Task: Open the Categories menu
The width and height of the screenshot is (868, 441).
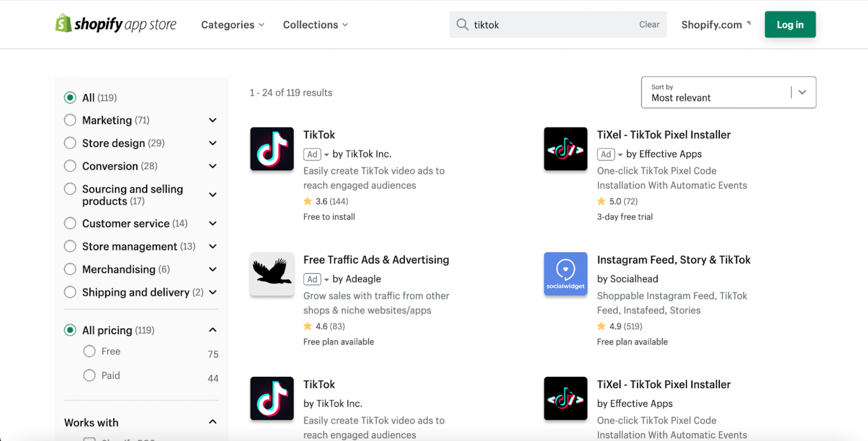Action: pyautogui.click(x=232, y=25)
